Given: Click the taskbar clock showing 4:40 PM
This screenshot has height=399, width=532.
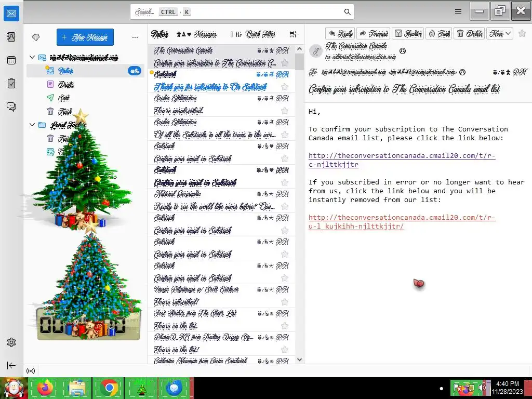Looking at the screenshot, I should click(x=508, y=388).
